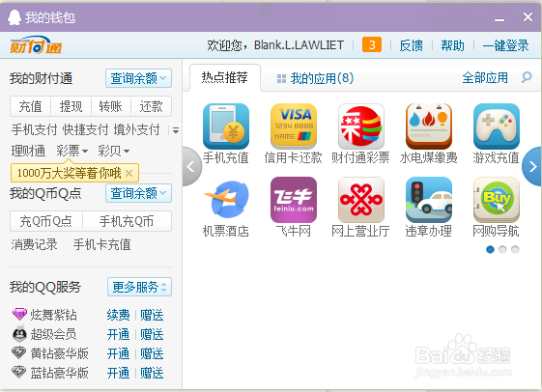This screenshot has width=542, height=392.
Task: Click the 1000万大奖等着你哦 tip text
Action: 70,173
